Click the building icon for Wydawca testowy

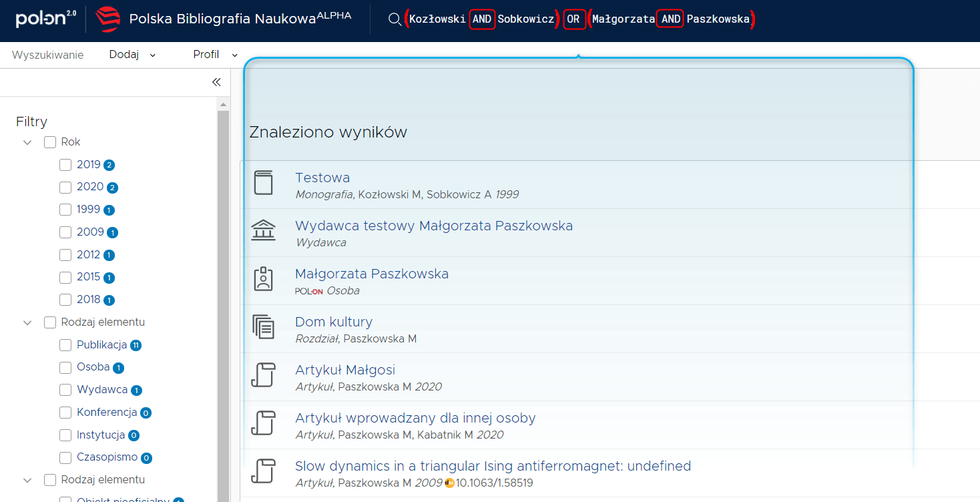point(263,230)
